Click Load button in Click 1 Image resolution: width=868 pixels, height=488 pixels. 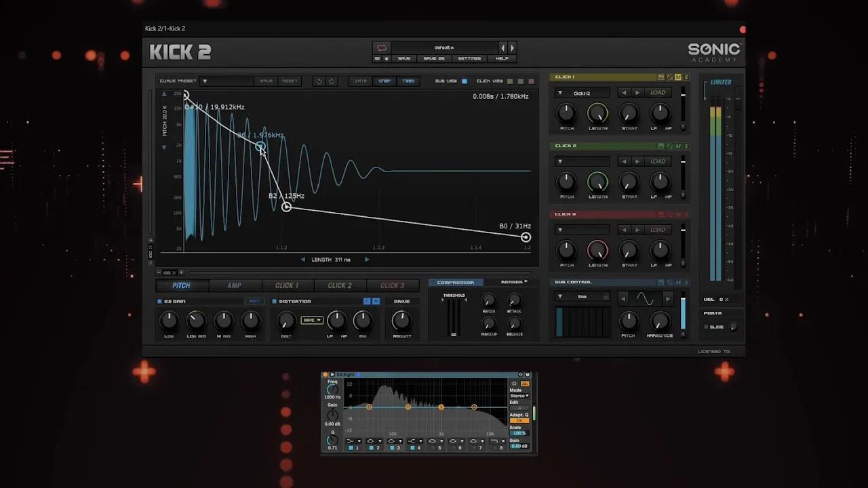[x=658, y=93]
